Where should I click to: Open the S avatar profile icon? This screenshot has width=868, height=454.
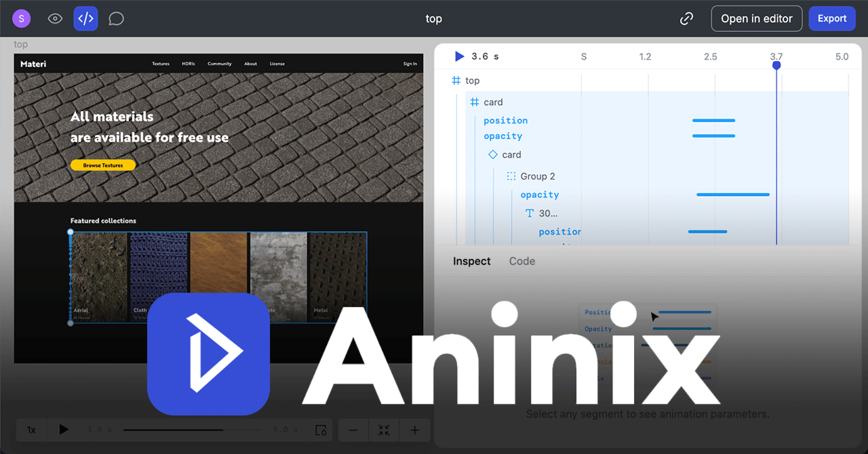point(22,18)
